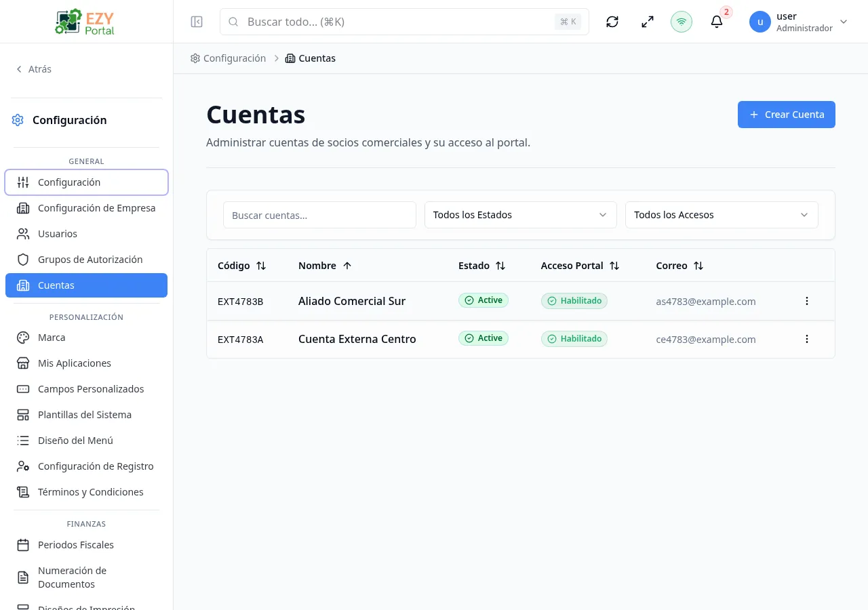Click the name Aliado Comercial Sur

[352, 301]
